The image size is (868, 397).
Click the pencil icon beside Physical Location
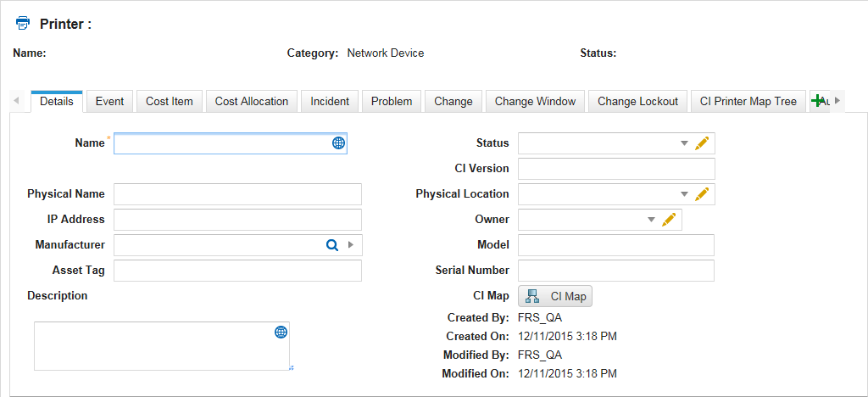pyautogui.click(x=701, y=194)
